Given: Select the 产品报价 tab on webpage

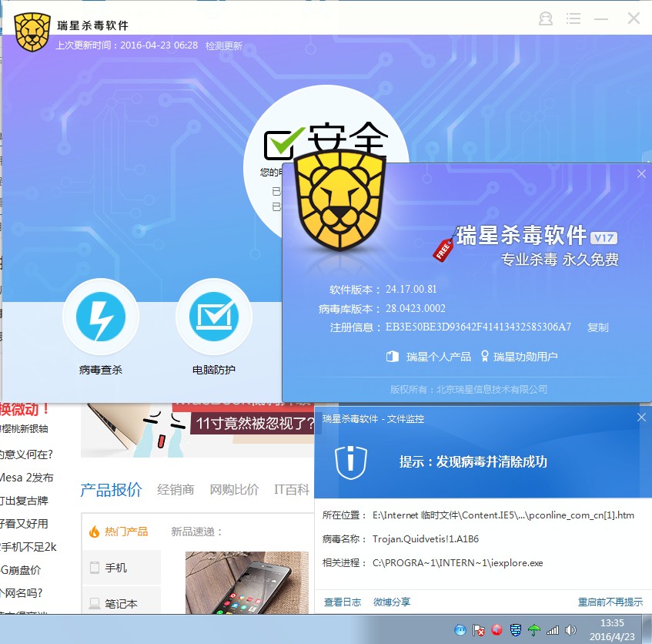Looking at the screenshot, I should 111,490.
